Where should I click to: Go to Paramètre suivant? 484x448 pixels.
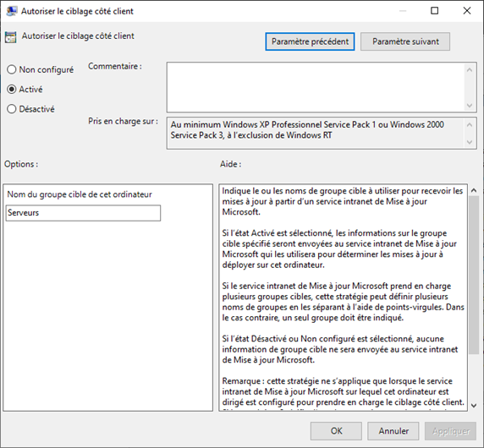405,41
